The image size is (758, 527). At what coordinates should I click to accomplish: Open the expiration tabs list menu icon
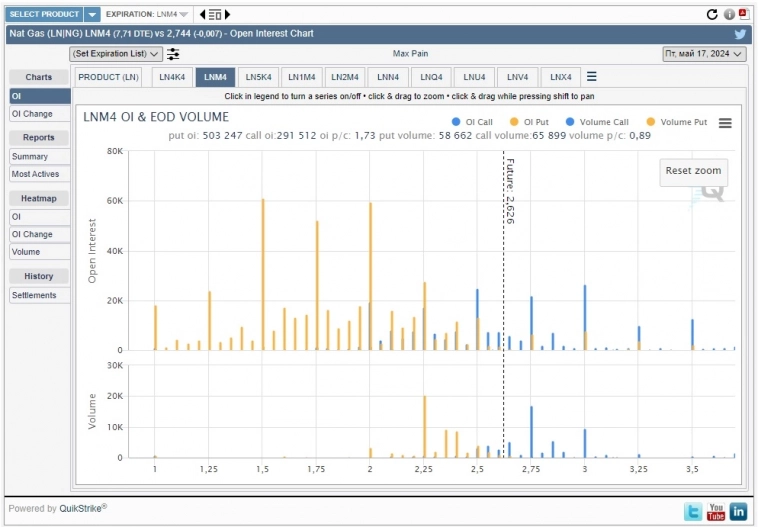[592, 77]
